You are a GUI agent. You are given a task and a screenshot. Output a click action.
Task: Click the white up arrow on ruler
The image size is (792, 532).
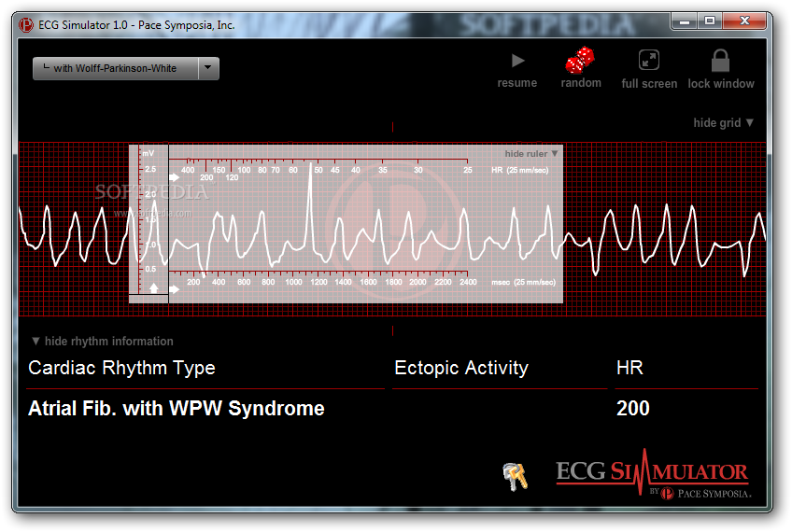click(153, 287)
